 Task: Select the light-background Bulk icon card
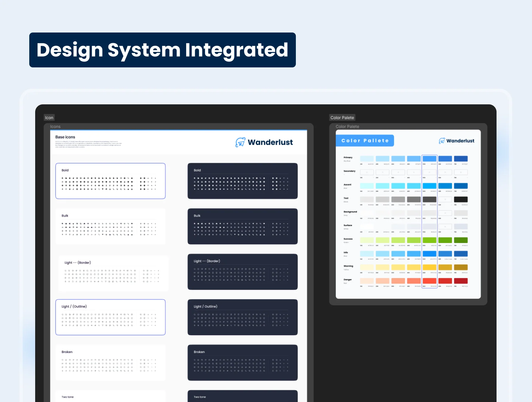click(x=111, y=226)
